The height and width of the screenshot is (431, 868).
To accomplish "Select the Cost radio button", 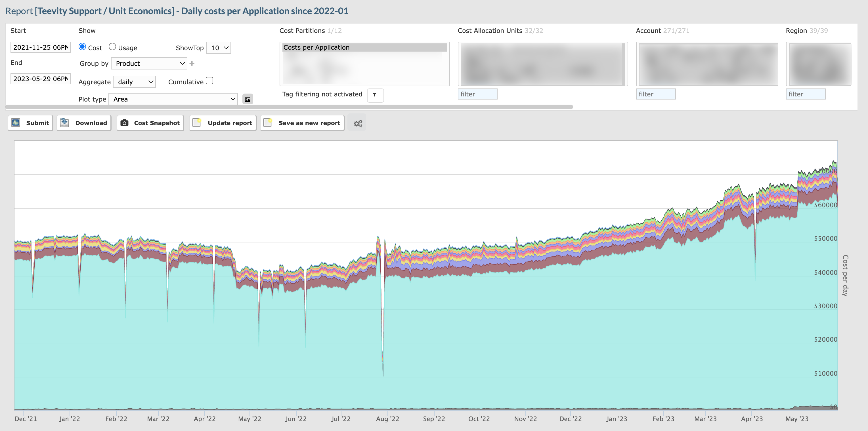I will [82, 47].
